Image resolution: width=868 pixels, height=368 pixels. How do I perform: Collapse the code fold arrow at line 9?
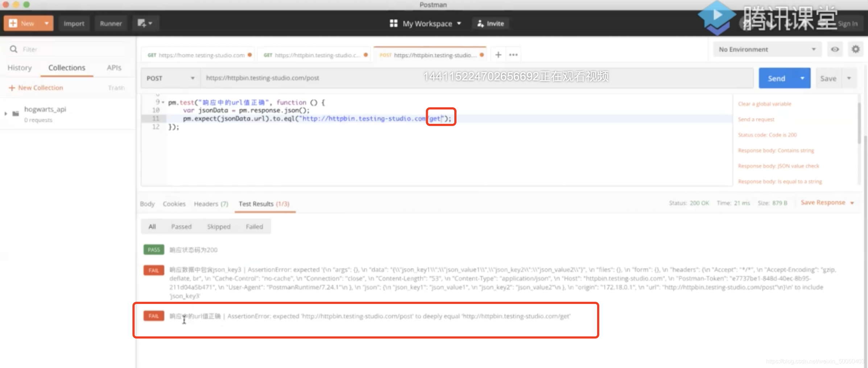(x=163, y=103)
